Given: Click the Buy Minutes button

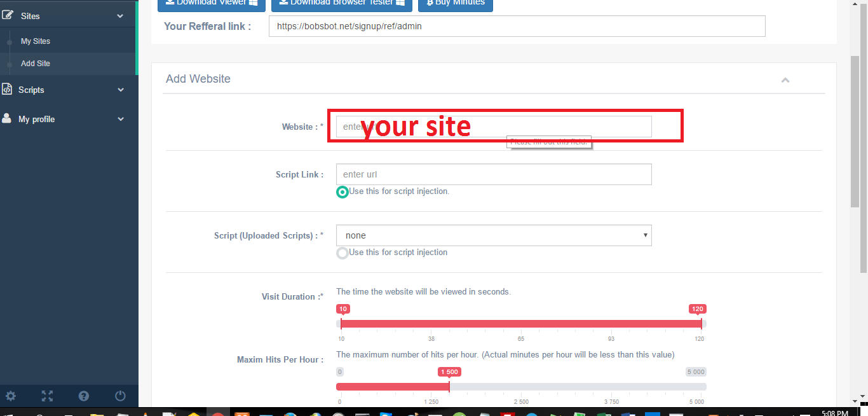Looking at the screenshot, I should tap(455, 3).
